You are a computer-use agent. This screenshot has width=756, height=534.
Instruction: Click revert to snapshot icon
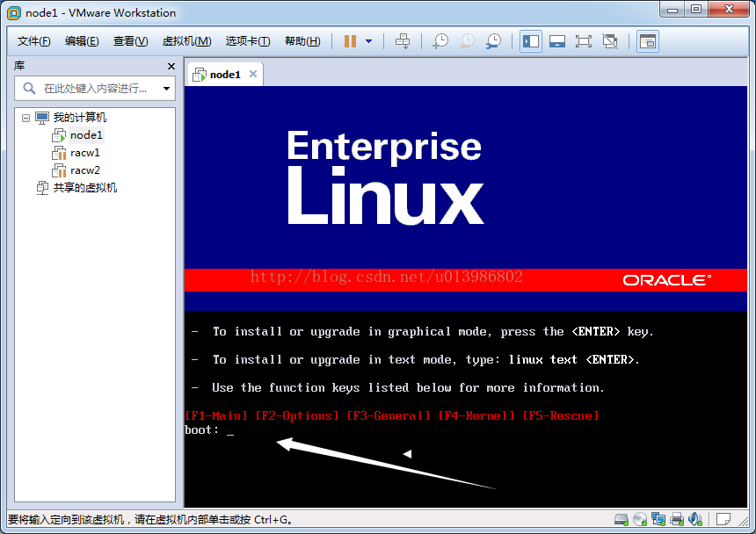(467, 41)
